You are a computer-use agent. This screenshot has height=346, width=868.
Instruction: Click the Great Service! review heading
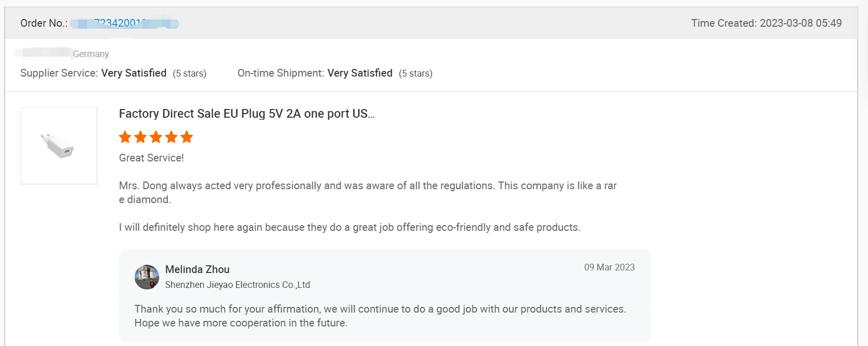[x=152, y=158]
